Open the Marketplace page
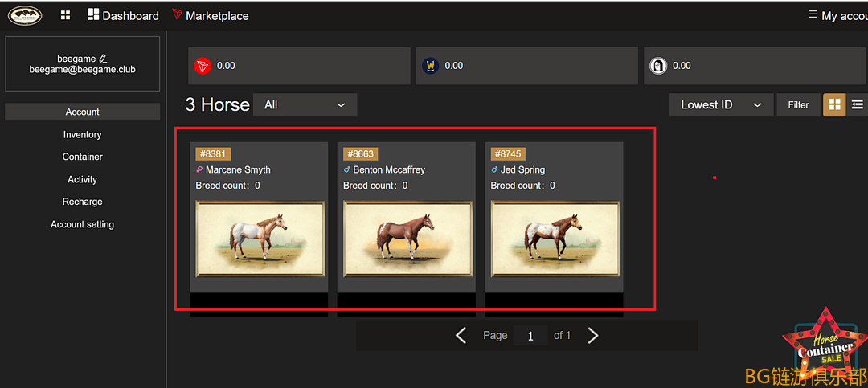Image resolution: width=868 pixels, height=388 pixels. pos(211,15)
